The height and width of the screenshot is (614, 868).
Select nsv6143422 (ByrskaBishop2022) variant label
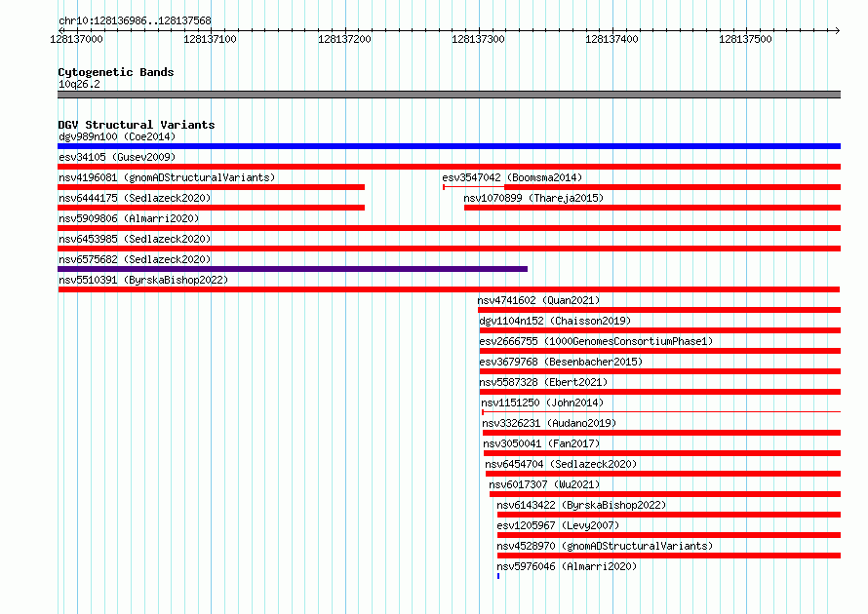[581, 505]
